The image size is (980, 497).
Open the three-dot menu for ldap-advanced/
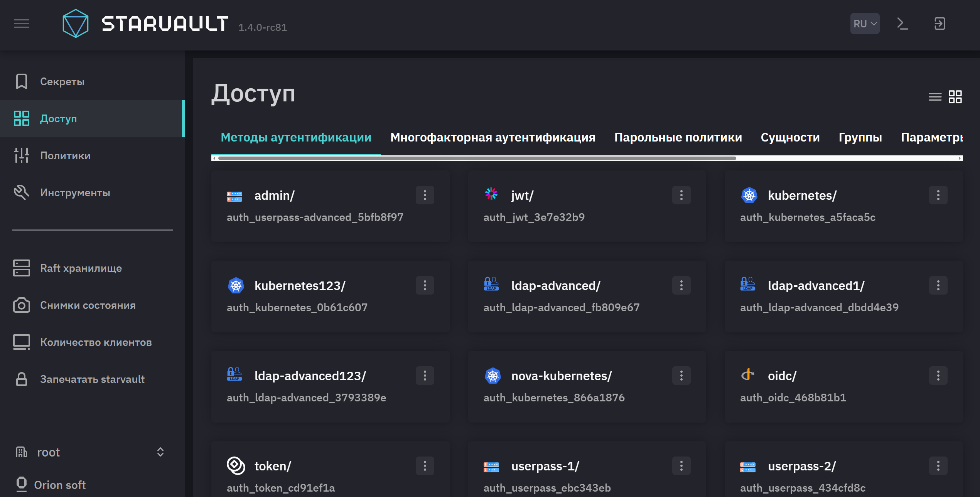pos(681,285)
